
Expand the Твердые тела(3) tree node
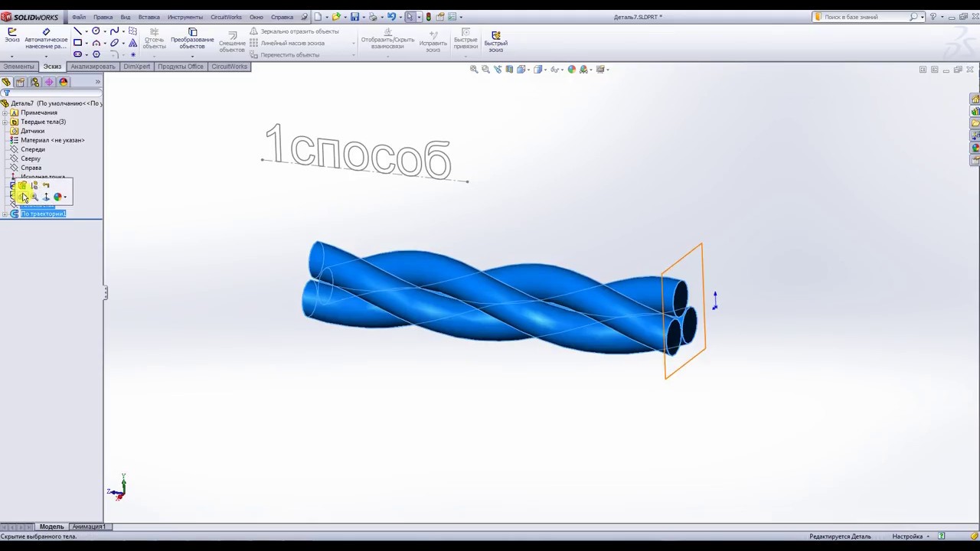[5, 122]
